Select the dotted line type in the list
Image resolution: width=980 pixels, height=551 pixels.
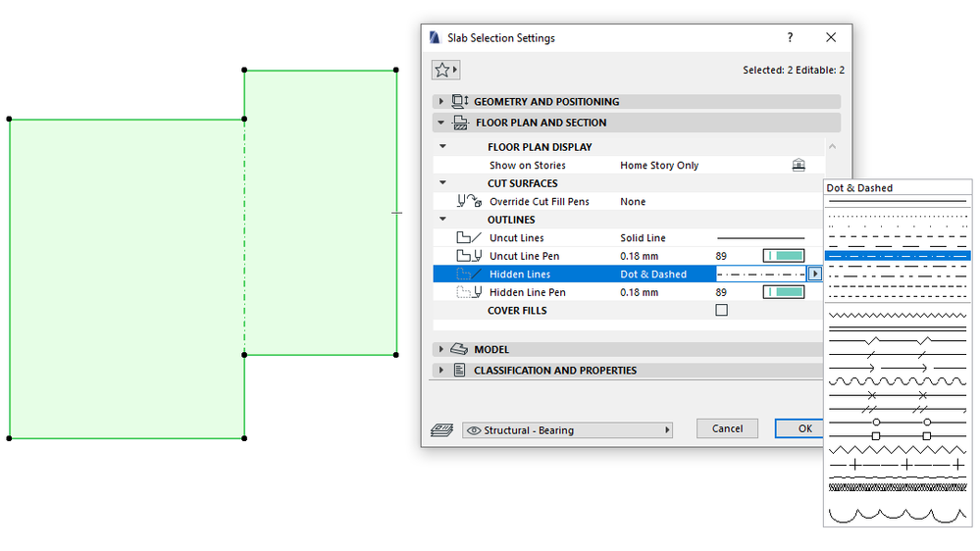tap(898, 216)
